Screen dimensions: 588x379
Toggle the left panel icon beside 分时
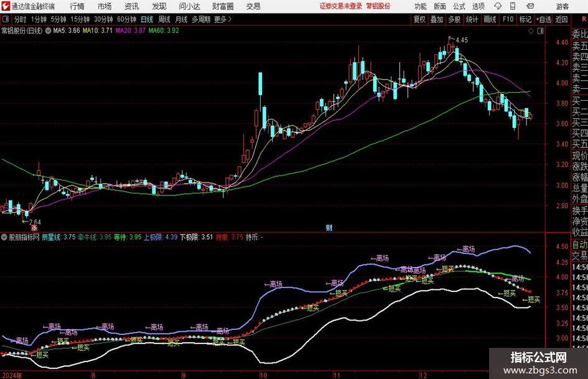click(5, 19)
